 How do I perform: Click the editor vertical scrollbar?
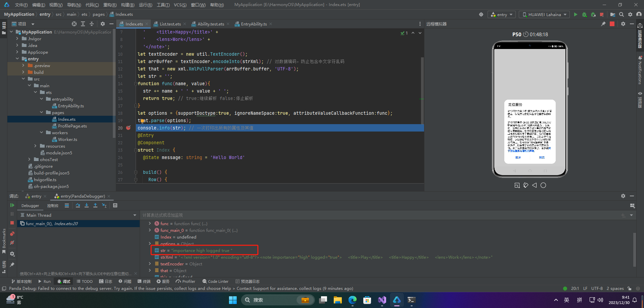click(x=422, y=91)
